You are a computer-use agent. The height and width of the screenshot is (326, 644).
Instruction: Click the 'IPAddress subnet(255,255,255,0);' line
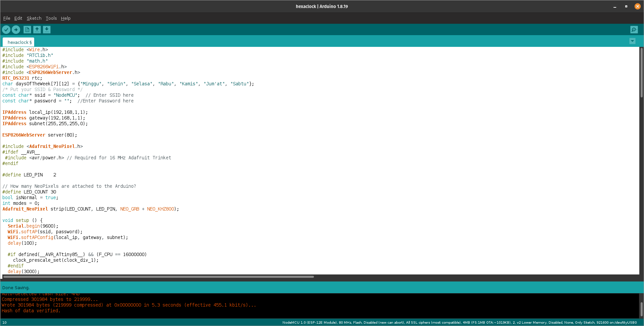point(45,124)
